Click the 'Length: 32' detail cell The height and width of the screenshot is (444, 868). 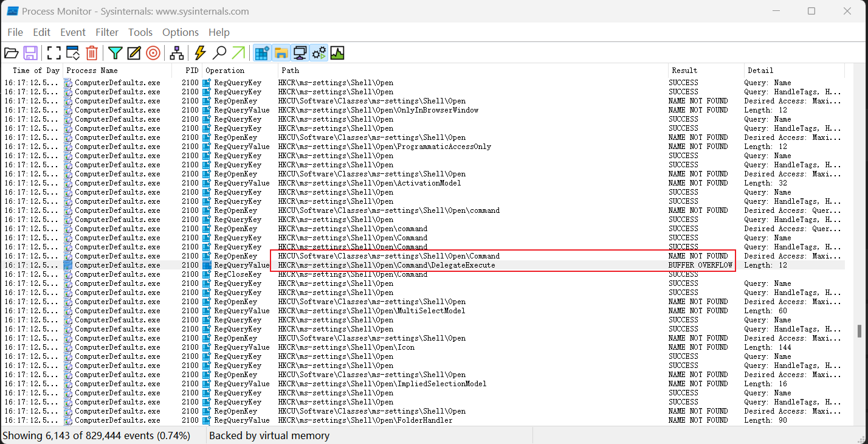[766, 183]
